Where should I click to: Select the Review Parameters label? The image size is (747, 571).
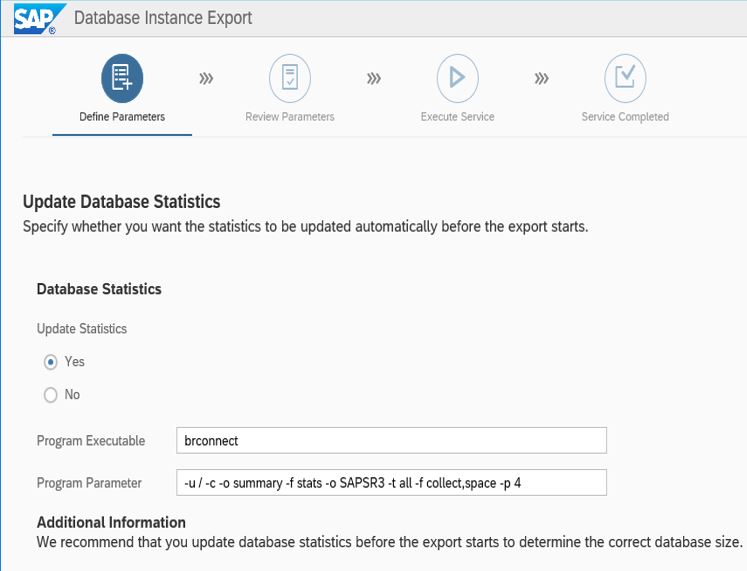click(290, 117)
